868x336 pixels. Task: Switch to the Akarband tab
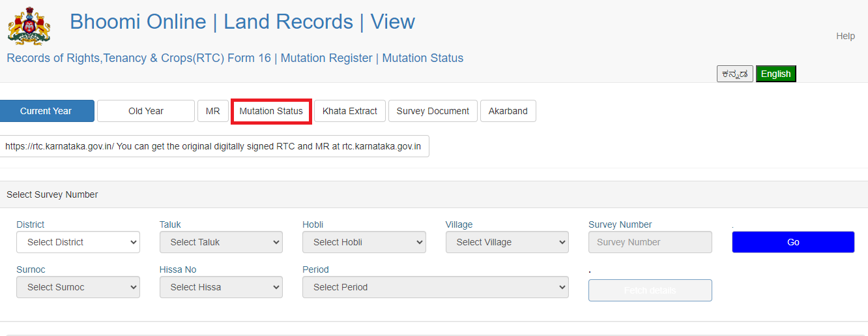tap(508, 111)
